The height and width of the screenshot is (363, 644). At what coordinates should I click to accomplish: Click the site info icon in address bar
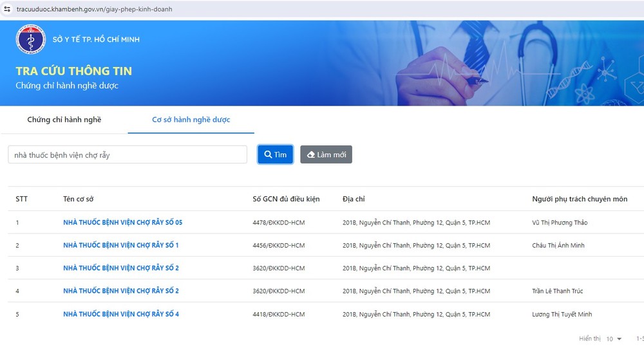click(x=7, y=10)
